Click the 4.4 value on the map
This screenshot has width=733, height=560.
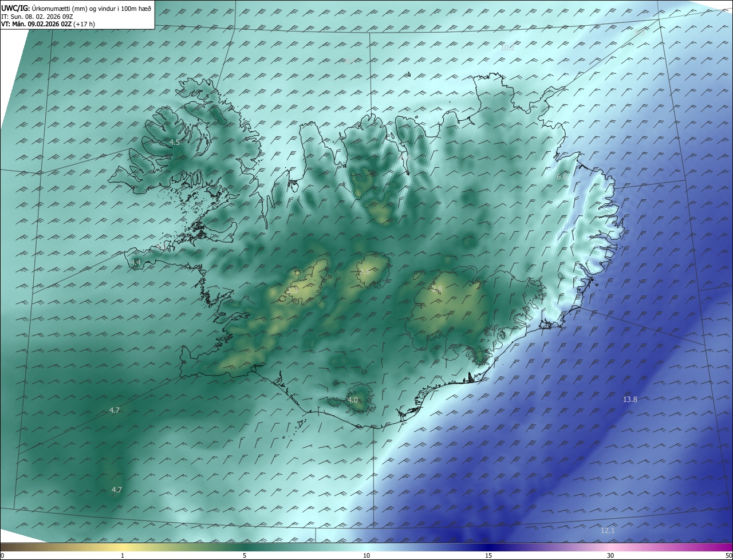pos(136,262)
